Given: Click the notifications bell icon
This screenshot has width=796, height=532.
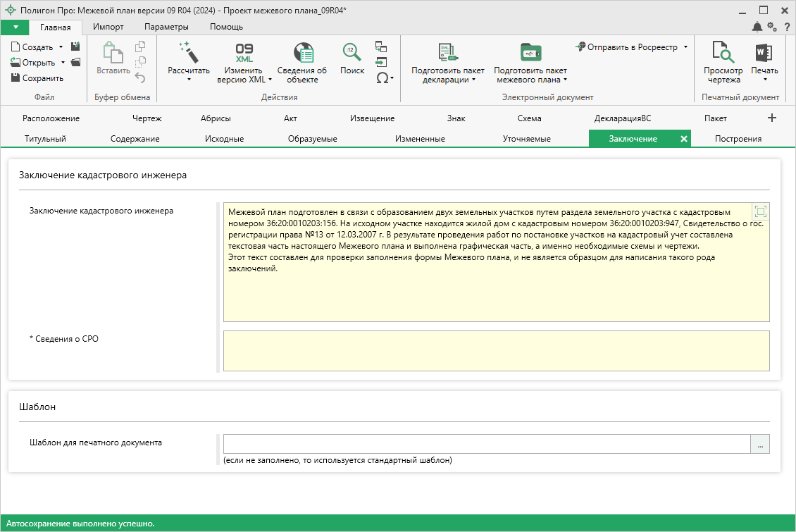Looking at the screenshot, I should coord(757,27).
